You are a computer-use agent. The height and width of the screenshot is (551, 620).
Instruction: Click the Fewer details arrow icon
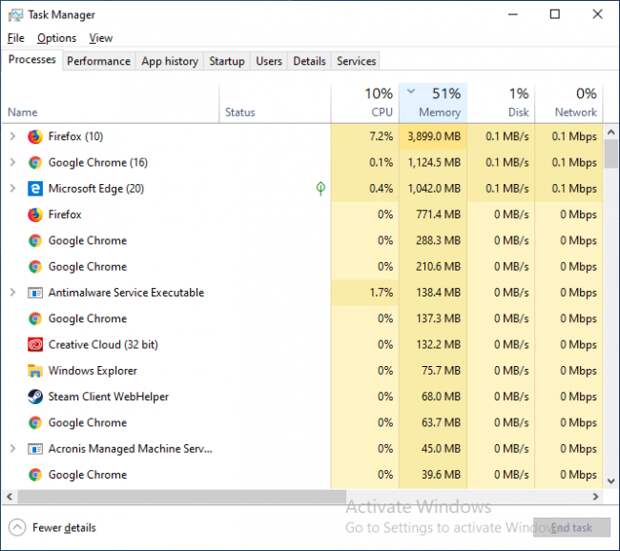click(x=17, y=528)
